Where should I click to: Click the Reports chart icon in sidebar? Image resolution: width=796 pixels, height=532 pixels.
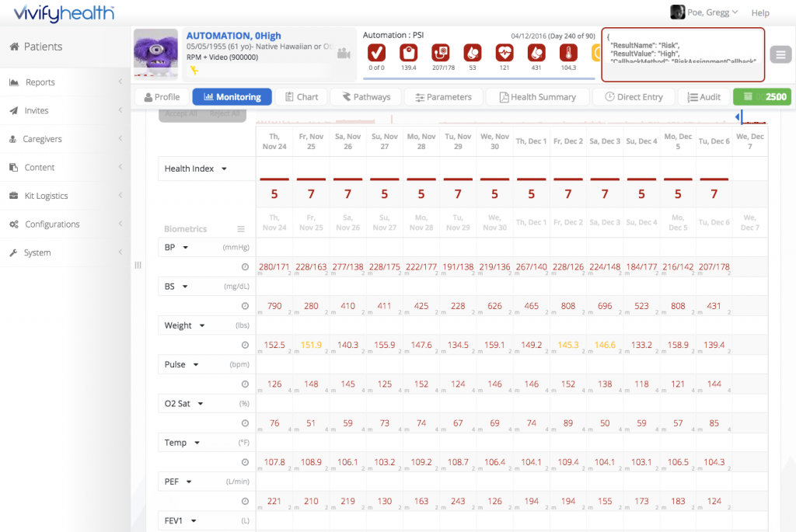(x=14, y=82)
